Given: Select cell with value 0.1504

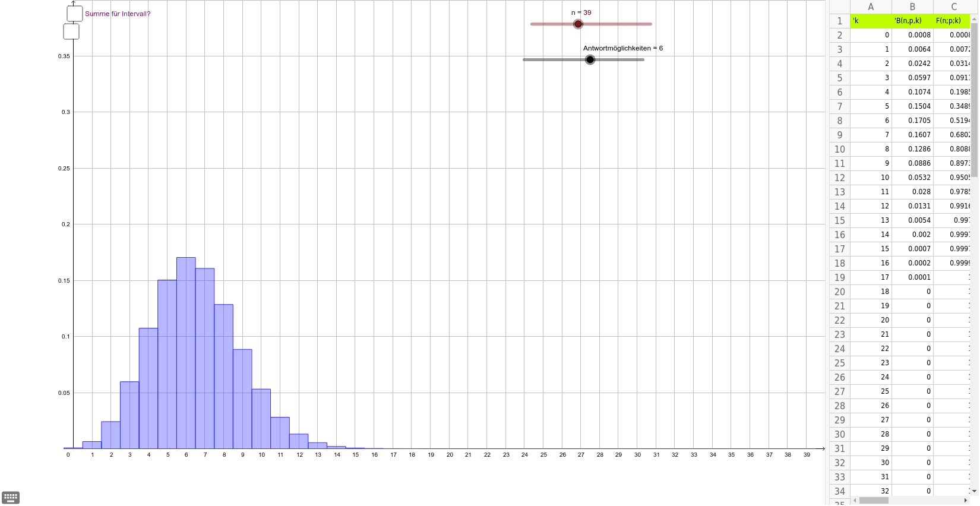Looking at the screenshot, I should 912,106.
